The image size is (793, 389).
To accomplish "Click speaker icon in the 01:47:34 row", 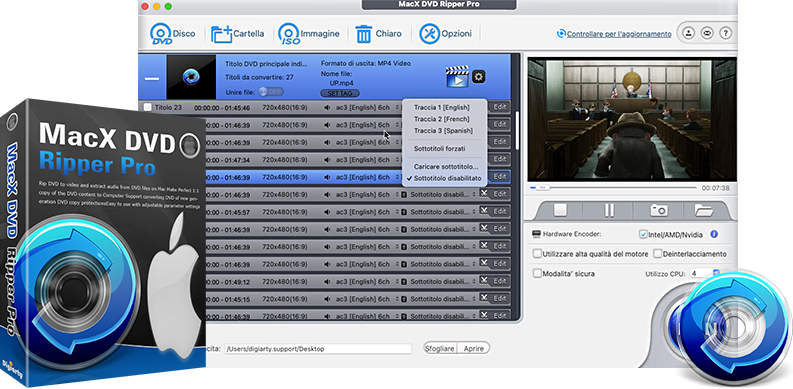I will point(327,160).
